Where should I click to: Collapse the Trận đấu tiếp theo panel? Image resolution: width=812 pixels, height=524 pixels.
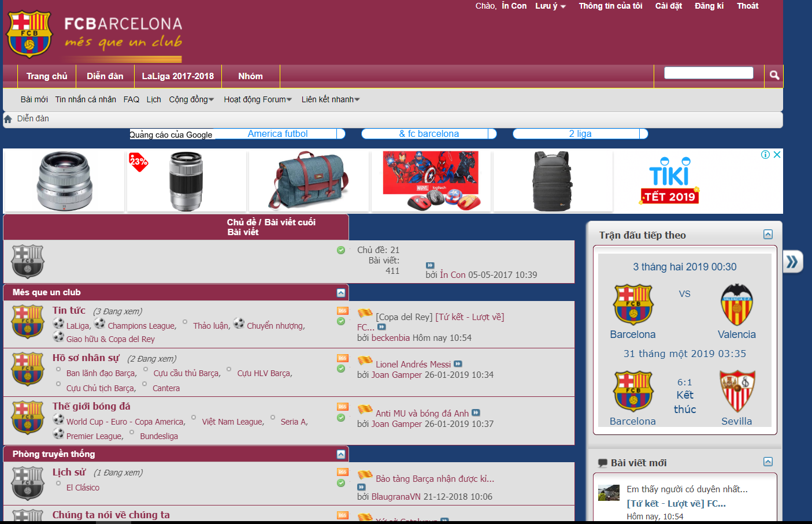pos(768,234)
